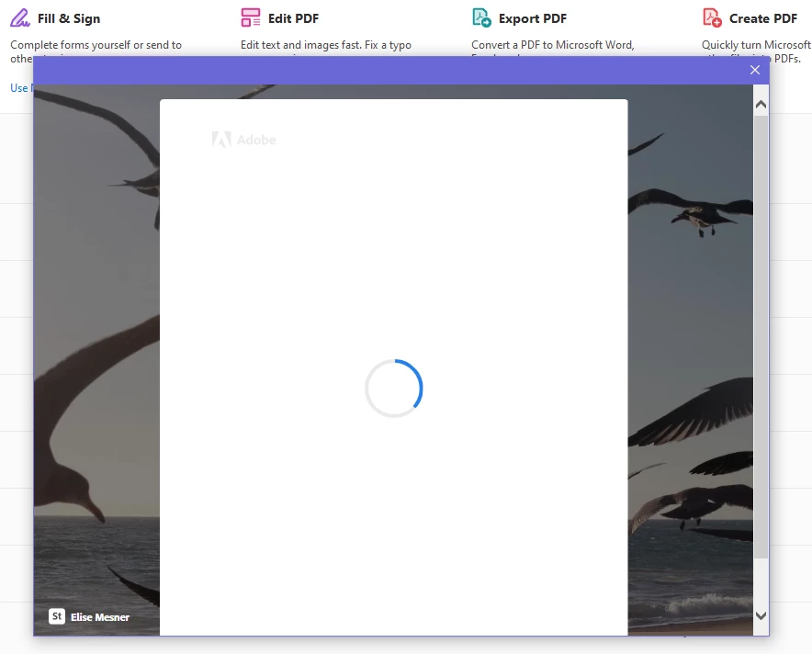The height and width of the screenshot is (654, 812).
Task: Open the Edit PDF tool heading
Action: 293,18
